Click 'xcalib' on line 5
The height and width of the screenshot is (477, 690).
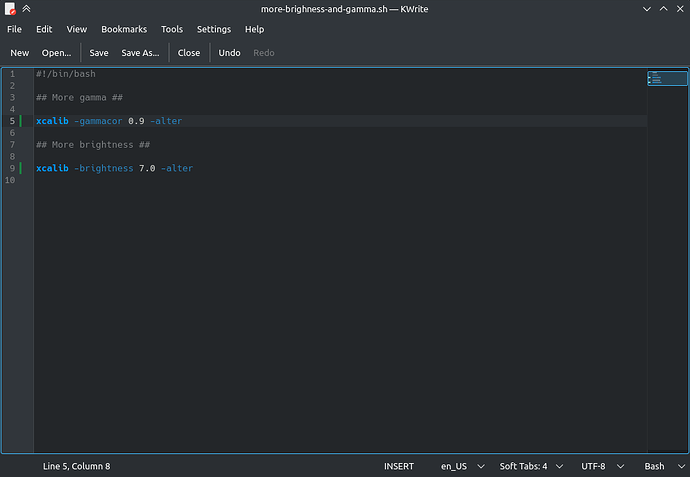(x=52, y=121)
